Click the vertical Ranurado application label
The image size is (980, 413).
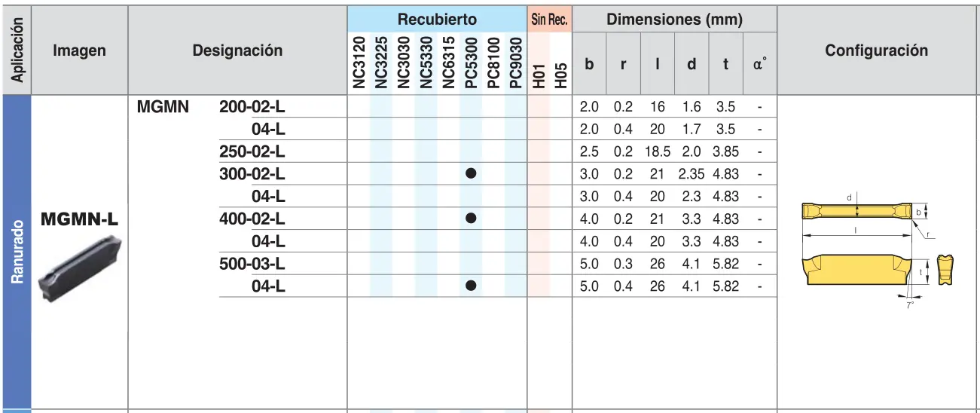pyautogui.click(x=17, y=252)
